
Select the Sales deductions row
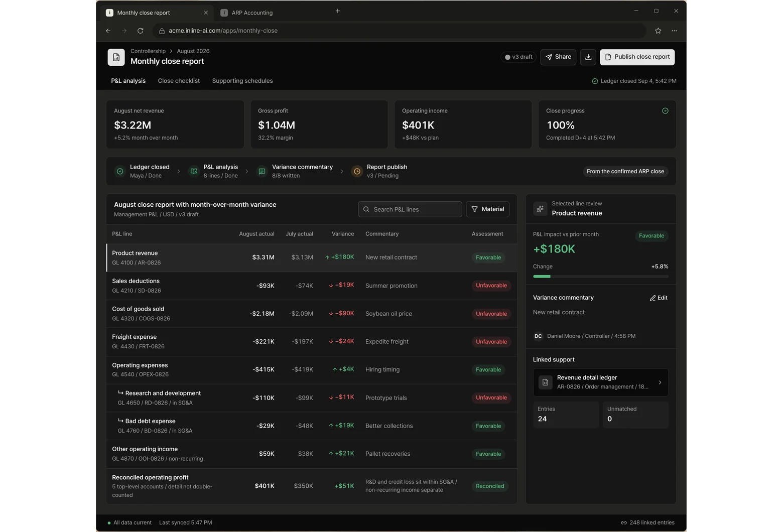(x=312, y=286)
